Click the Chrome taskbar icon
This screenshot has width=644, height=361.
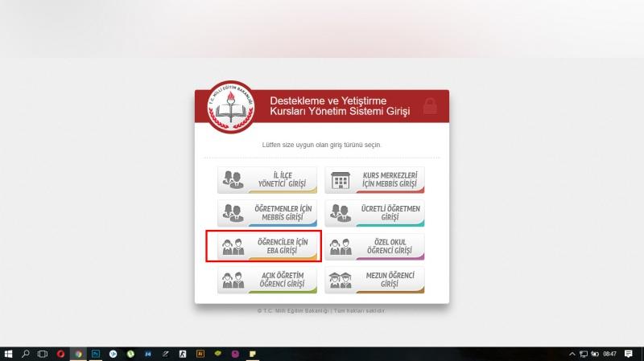pos(78,354)
